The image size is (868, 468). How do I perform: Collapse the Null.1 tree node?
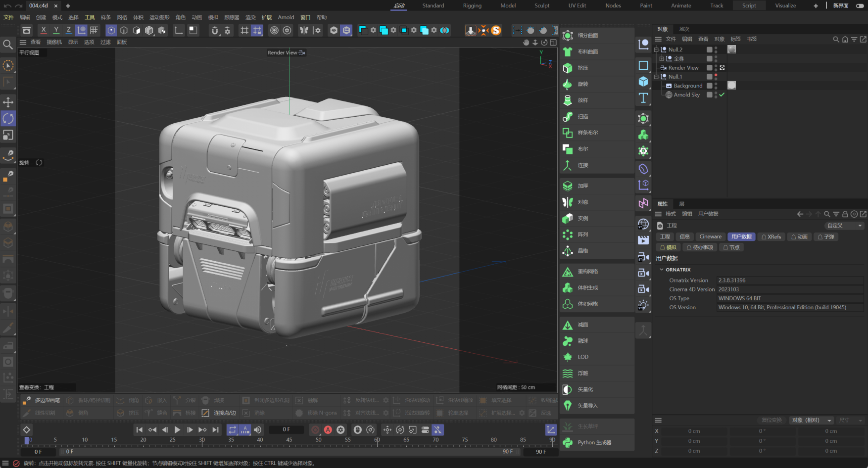tap(656, 77)
